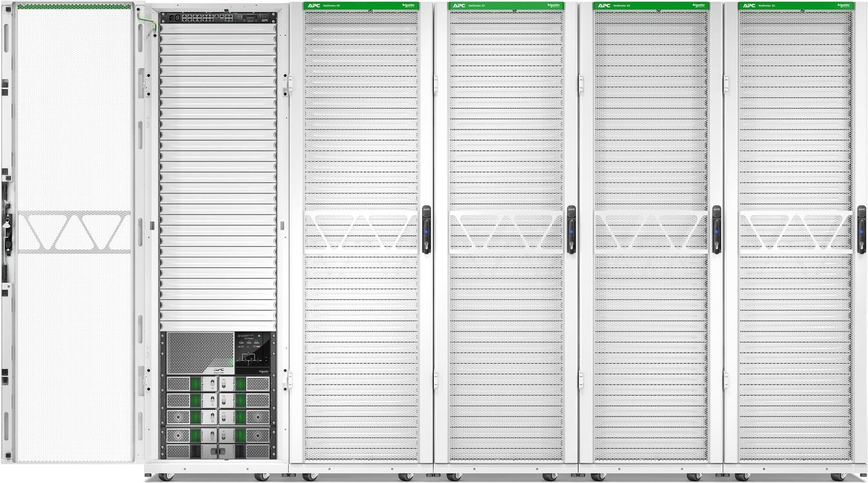868x483 pixels.
Task: Click the Schneider Electric badge on the UPS display
Action: point(264,371)
